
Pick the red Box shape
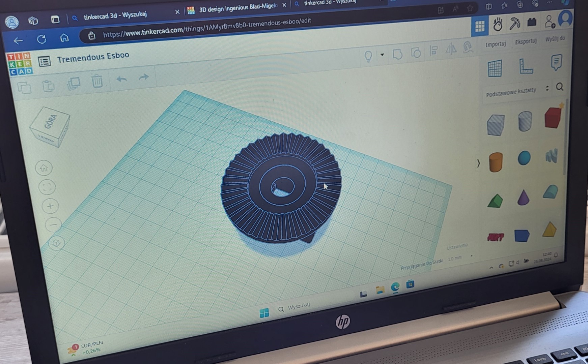click(553, 117)
